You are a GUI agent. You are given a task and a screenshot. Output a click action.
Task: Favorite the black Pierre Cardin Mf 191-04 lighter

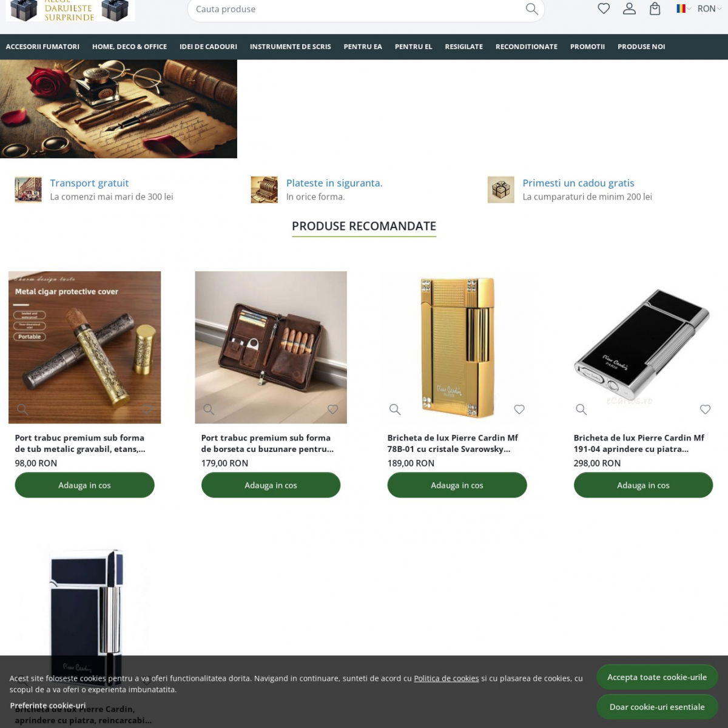tap(705, 409)
